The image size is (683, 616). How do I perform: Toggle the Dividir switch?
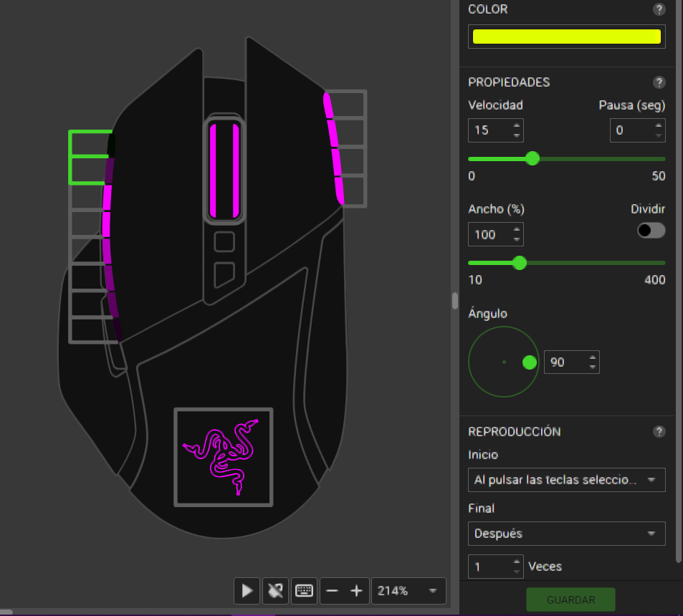pos(651,231)
